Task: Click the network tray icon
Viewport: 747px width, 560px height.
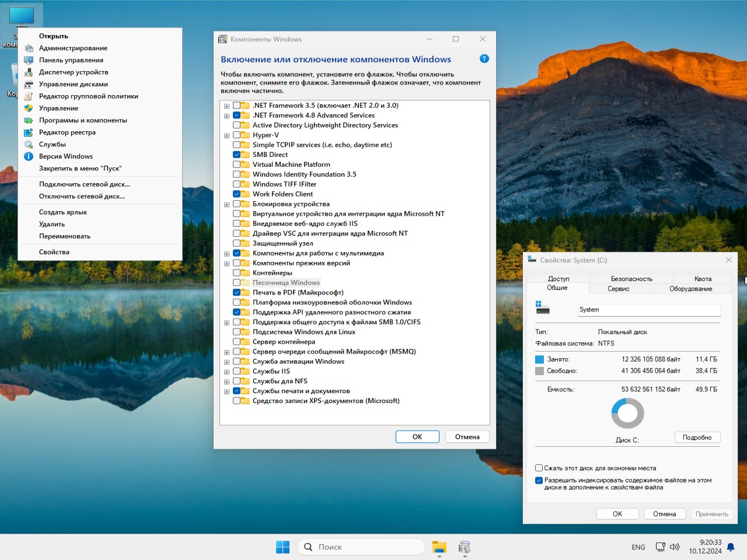Action: pos(660,547)
